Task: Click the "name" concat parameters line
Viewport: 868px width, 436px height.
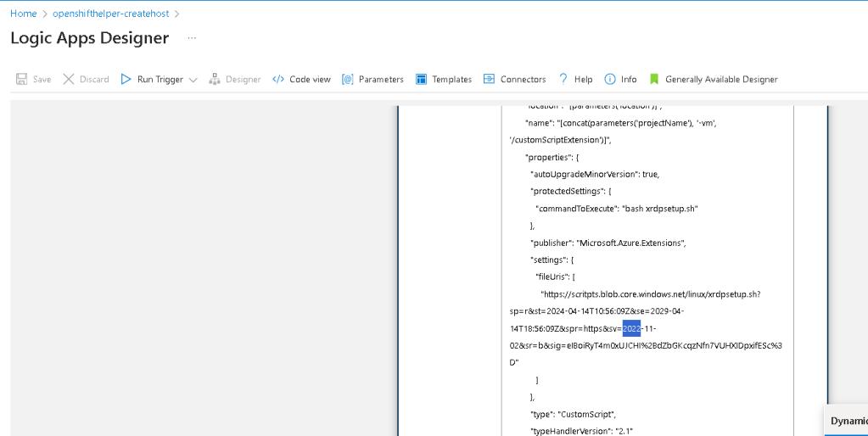Action: coord(620,123)
